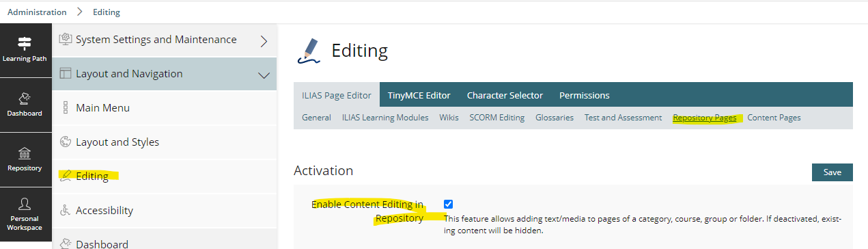Image resolution: width=868 pixels, height=249 pixels.
Task: Open the Content Pages sub-tab
Action: point(774,118)
